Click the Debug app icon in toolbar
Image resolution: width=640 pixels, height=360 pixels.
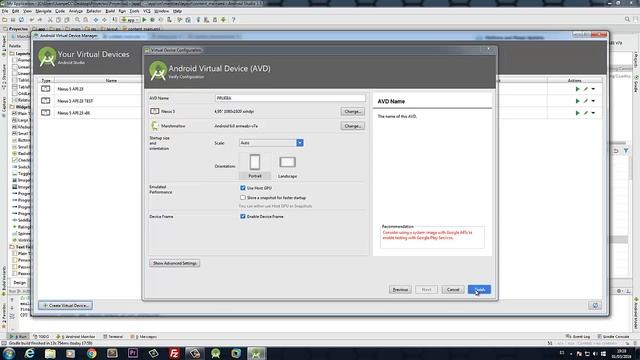[152, 20]
